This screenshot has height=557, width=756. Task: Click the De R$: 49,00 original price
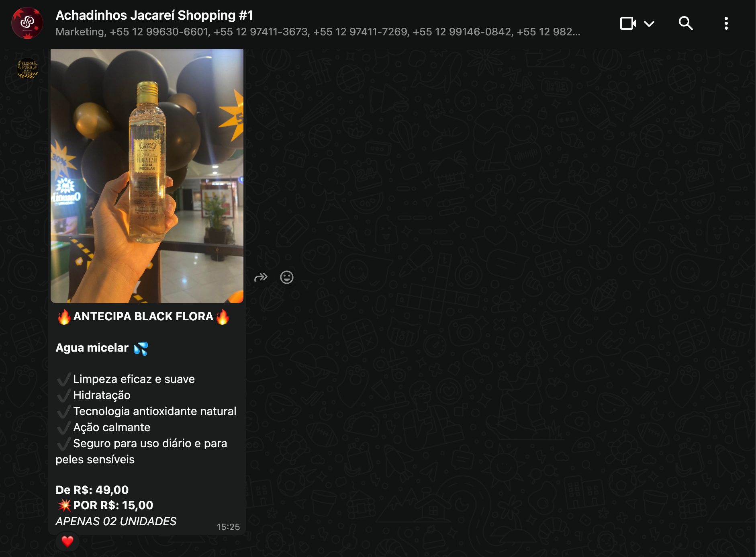tap(92, 490)
